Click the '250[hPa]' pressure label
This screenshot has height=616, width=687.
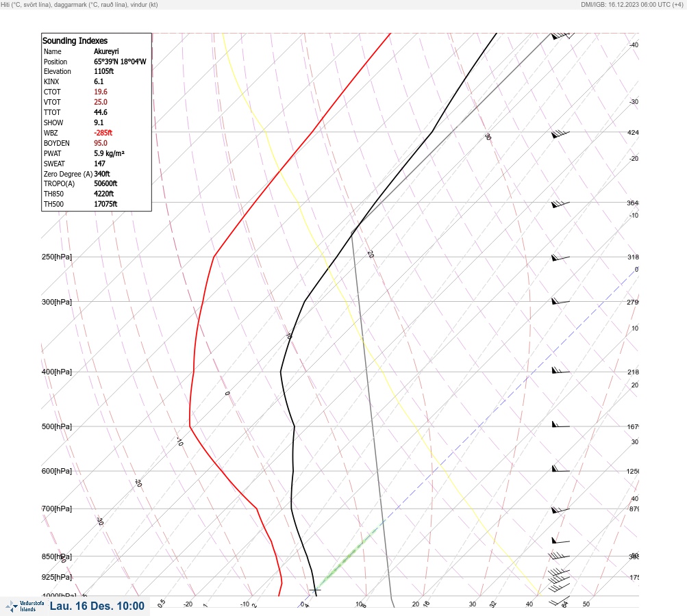tap(57, 257)
